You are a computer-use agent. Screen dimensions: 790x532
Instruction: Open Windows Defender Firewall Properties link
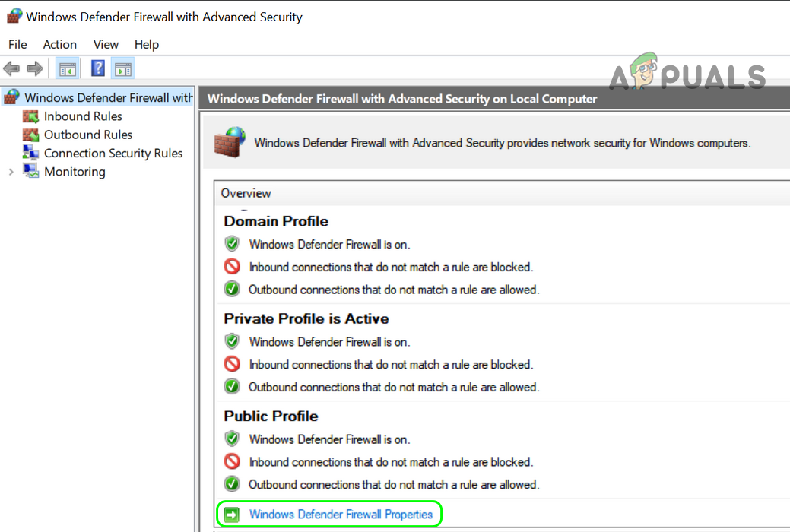(341, 515)
